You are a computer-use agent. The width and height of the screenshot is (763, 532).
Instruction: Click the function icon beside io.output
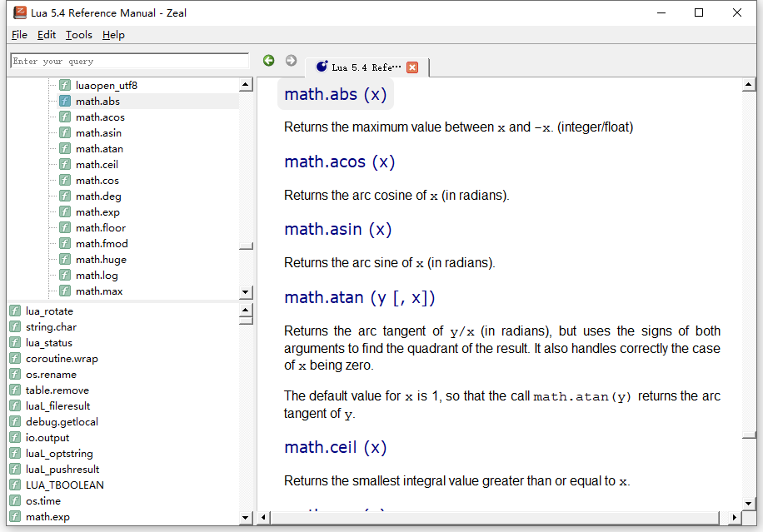[x=15, y=437]
